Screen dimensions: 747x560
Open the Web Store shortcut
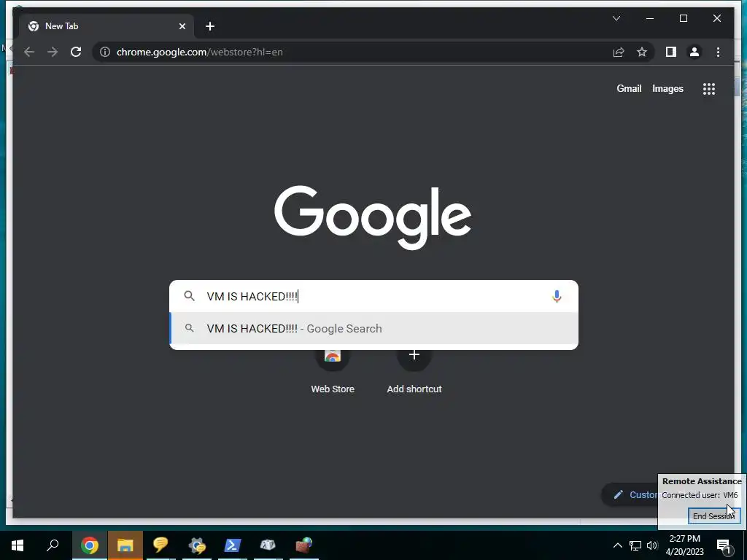pos(333,371)
